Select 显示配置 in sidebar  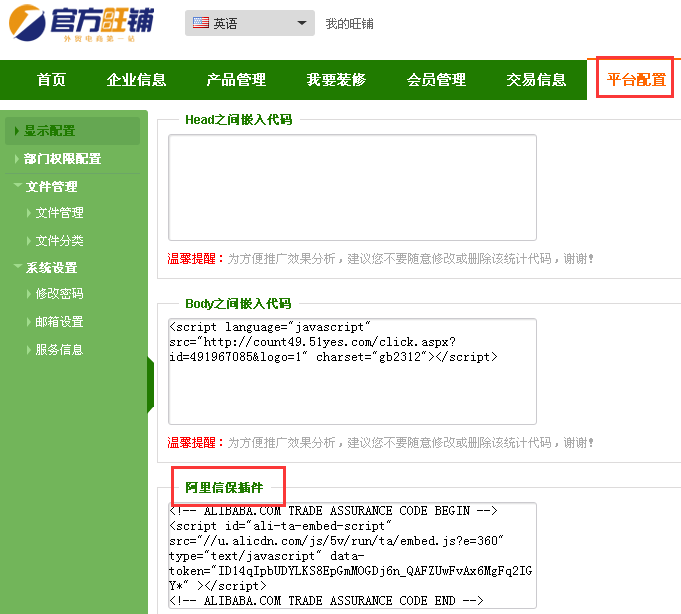(73, 131)
